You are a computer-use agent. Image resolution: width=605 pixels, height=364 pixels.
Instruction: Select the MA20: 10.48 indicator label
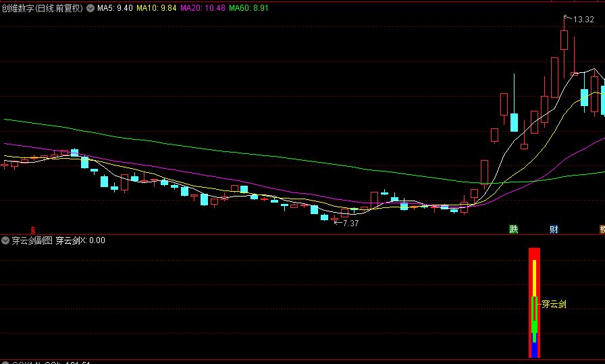[x=203, y=8]
